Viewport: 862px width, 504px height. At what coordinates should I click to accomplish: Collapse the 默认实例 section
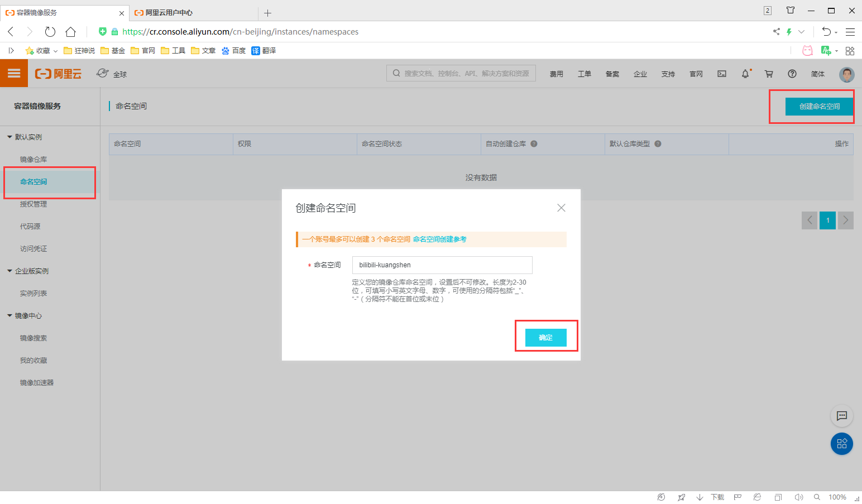(x=10, y=137)
